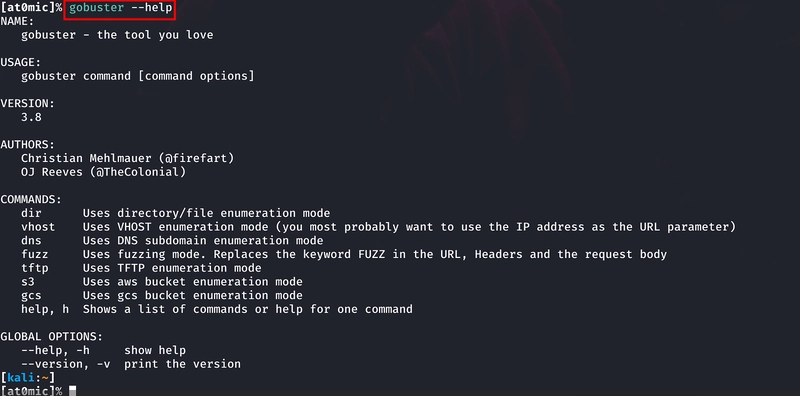Click the highlighted gobuster --help command
Image resolution: width=800 pixels, height=396 pixels.
(120, 8)
